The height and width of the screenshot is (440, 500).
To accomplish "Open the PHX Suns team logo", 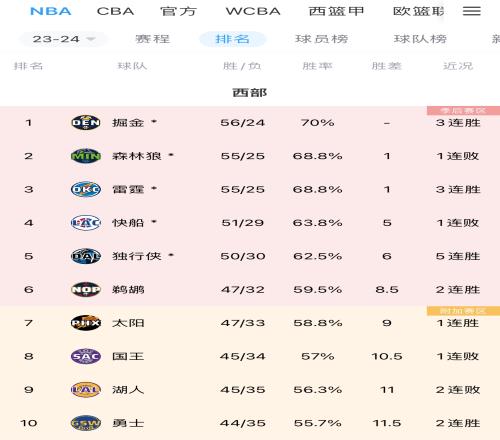I will (86, 323).
